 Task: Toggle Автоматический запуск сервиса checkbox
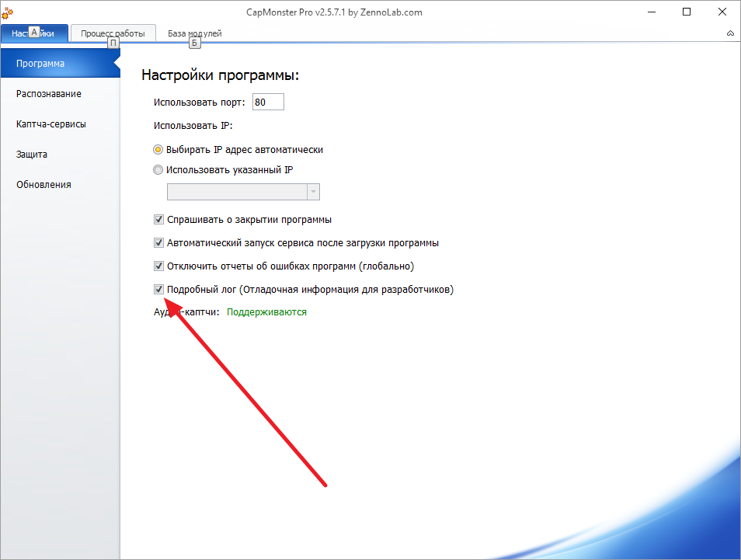click(x=158, y=243)
